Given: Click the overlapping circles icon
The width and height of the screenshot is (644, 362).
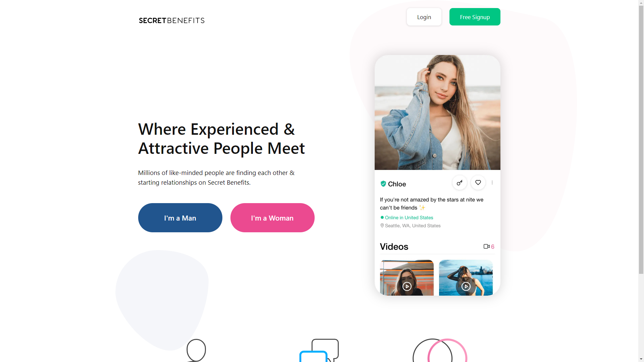Looking at the screenshot, I should (x=440, y=350).
